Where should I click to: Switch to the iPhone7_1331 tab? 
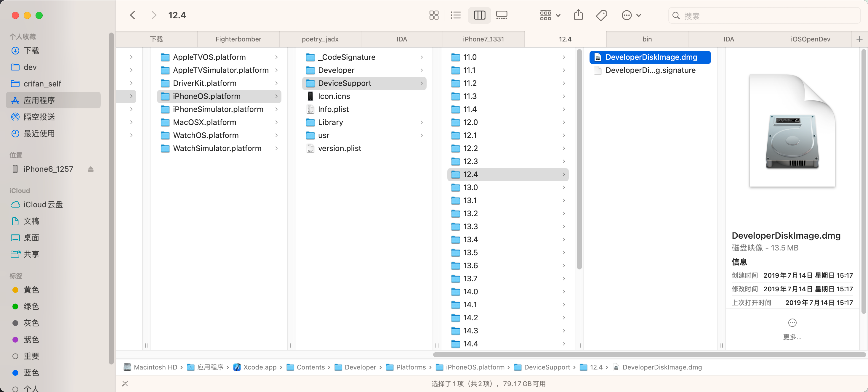point(483,39)
